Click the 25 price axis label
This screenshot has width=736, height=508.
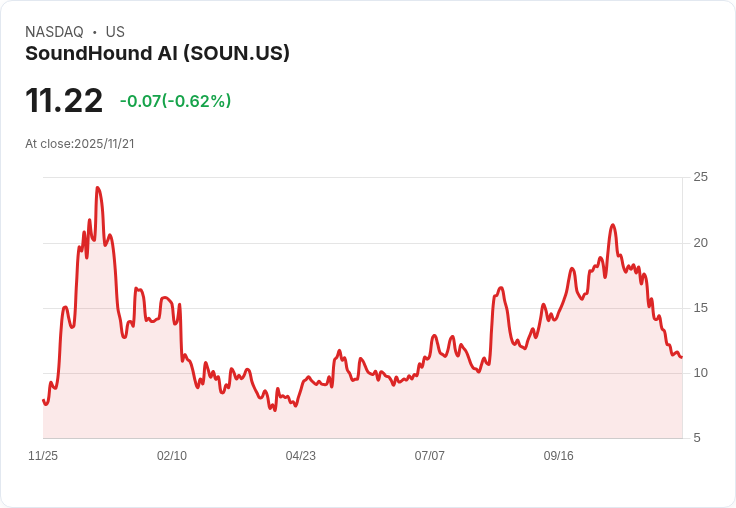pos(700,177)
